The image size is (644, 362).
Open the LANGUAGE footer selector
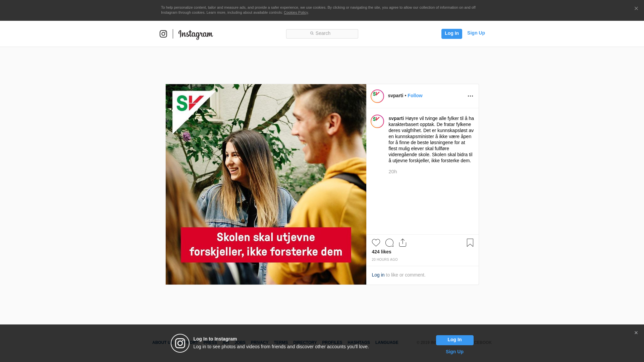(x=387, y=343)
